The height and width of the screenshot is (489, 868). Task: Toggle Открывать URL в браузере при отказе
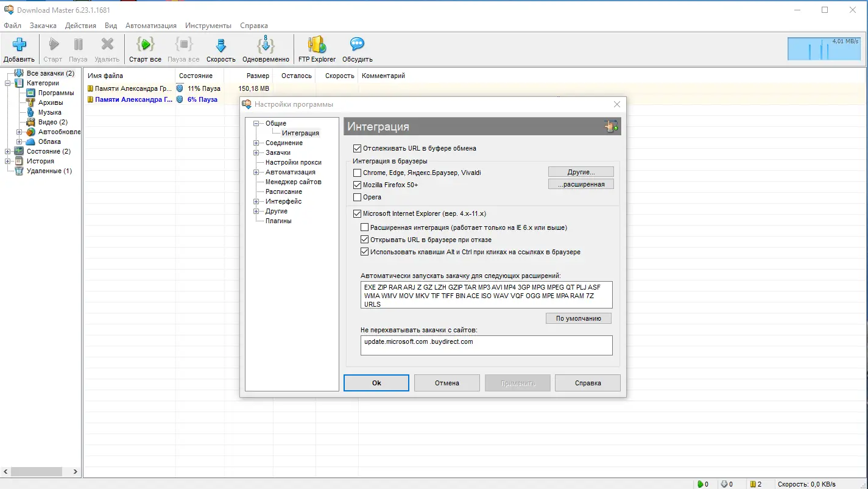click(365, 240)
